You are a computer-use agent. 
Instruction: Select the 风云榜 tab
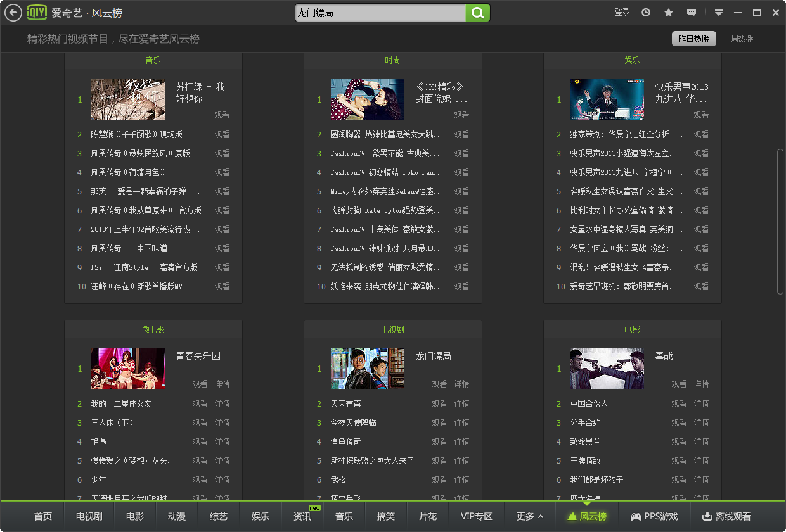pyautogui.click(x=587, y=516)
